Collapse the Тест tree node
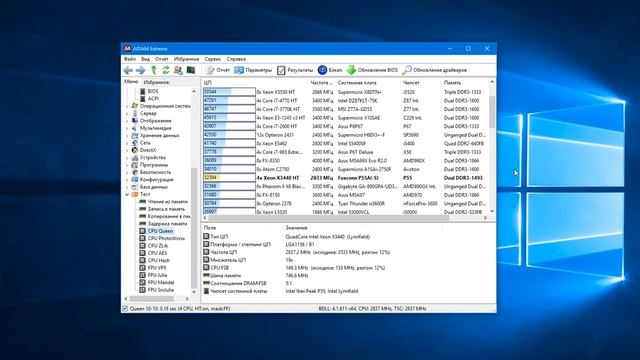Image resolution: width=640 pixels, height=360 pixels. tap(127, 194)
